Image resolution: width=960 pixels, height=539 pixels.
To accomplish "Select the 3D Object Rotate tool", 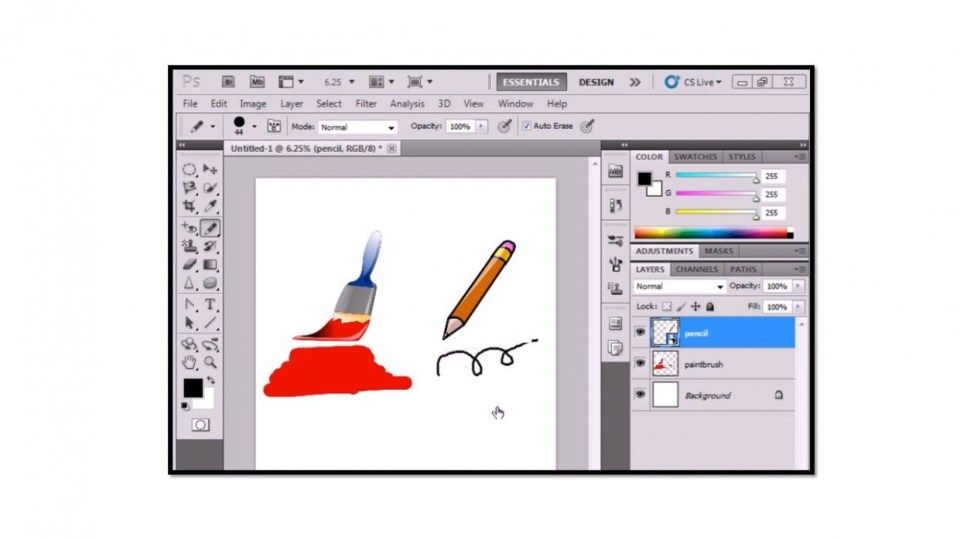I will point(190,344).
